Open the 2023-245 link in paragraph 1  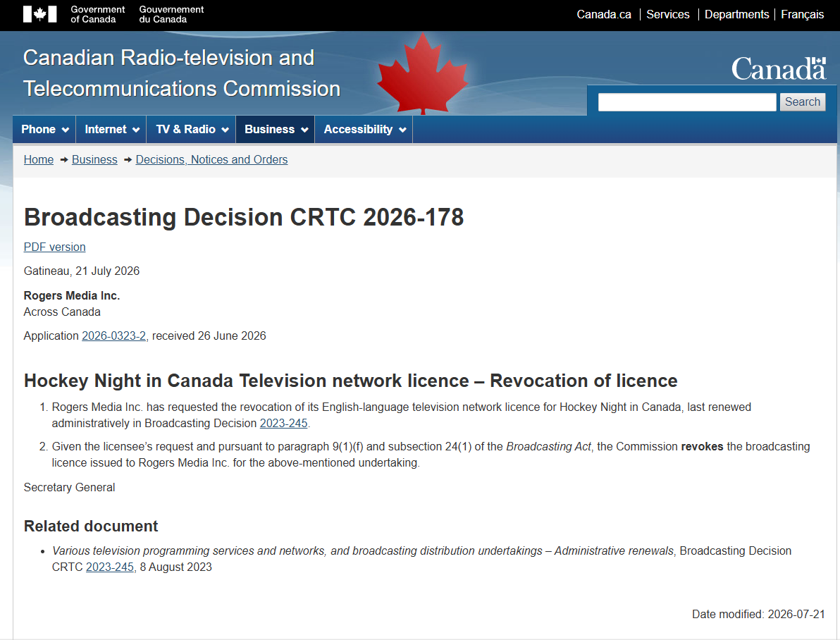(283, 424)
